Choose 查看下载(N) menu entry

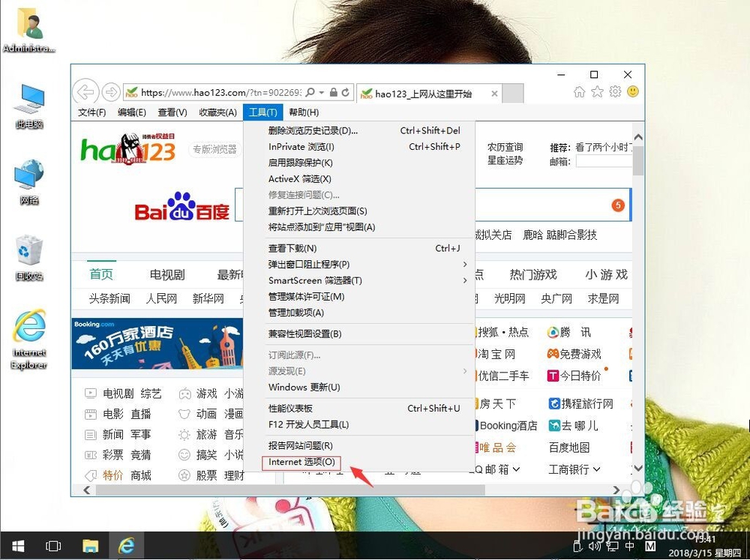(x=360, y=248)
